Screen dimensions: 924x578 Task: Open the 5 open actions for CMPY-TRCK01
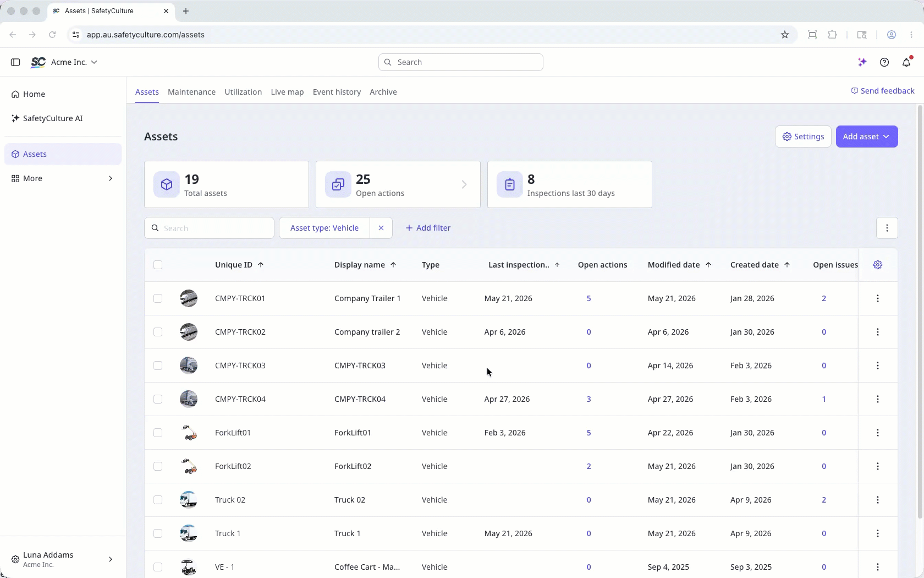[x=588, y=298]
